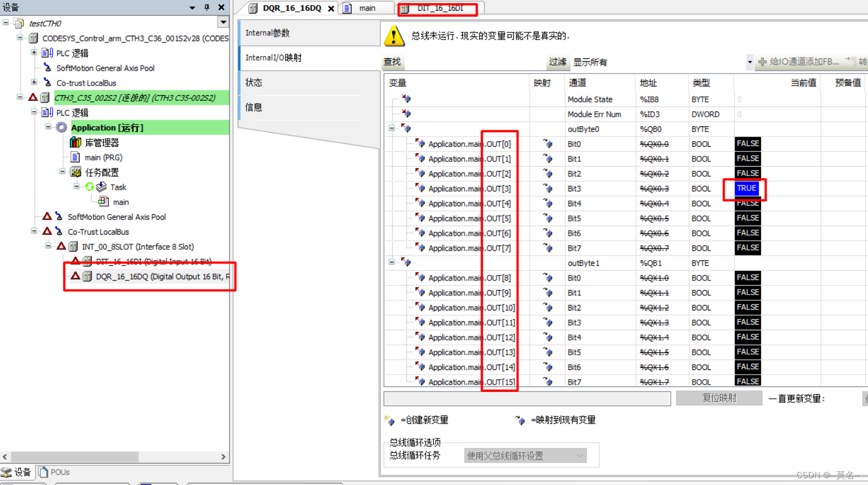The width and height of the screenshot is (868, 485).
Task: Click variable icon of OUT[5] row
Action: click(x=420, y=218)
